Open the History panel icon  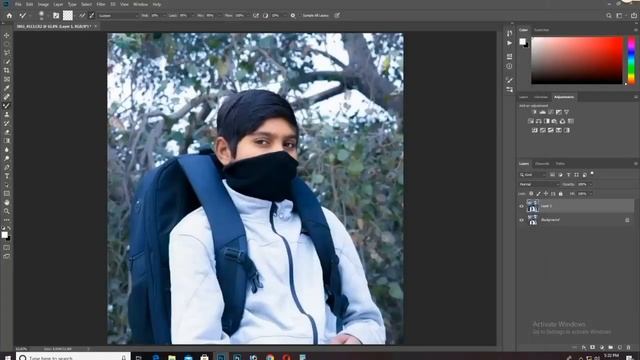point(509,33)
